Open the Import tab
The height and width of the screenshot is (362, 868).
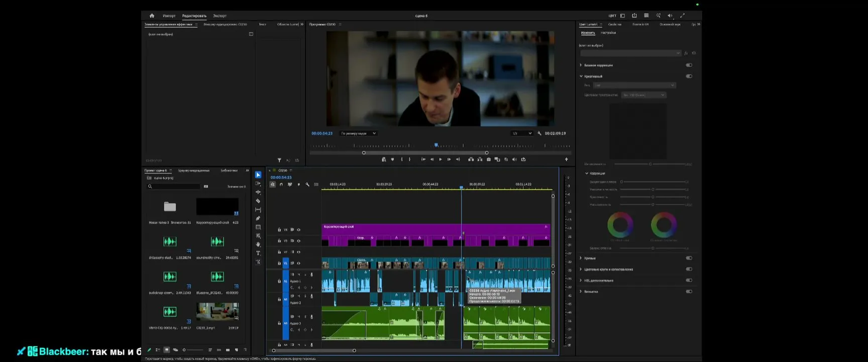click(x=169, y=16)
